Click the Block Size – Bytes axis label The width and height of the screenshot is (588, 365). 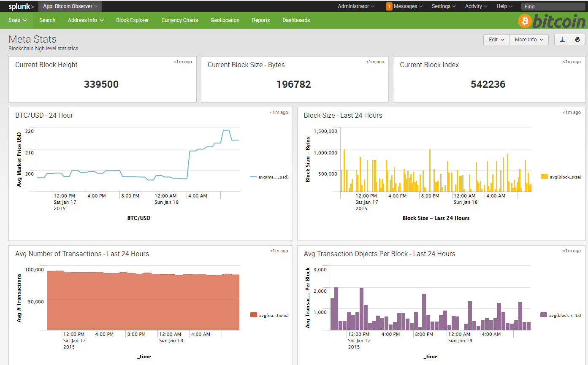(308, 160)
